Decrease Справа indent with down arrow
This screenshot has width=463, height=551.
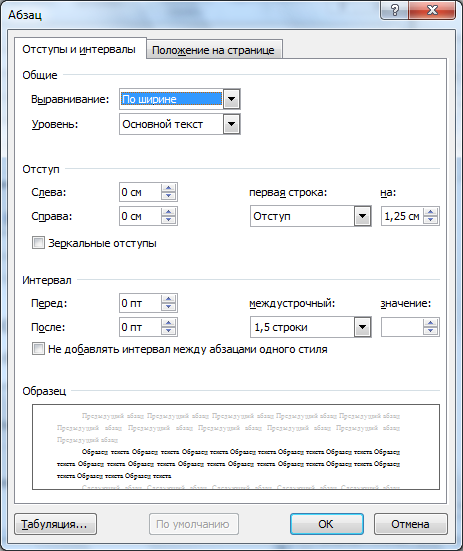click(169, 220)
